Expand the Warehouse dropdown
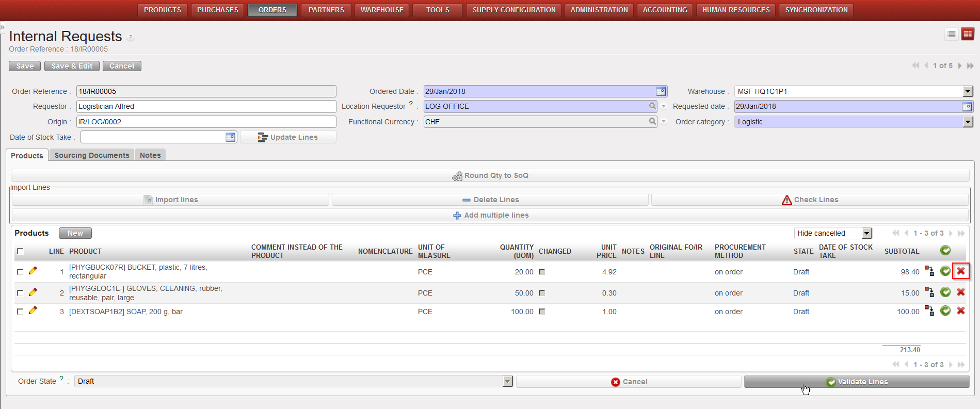 (x=968, y=91)
